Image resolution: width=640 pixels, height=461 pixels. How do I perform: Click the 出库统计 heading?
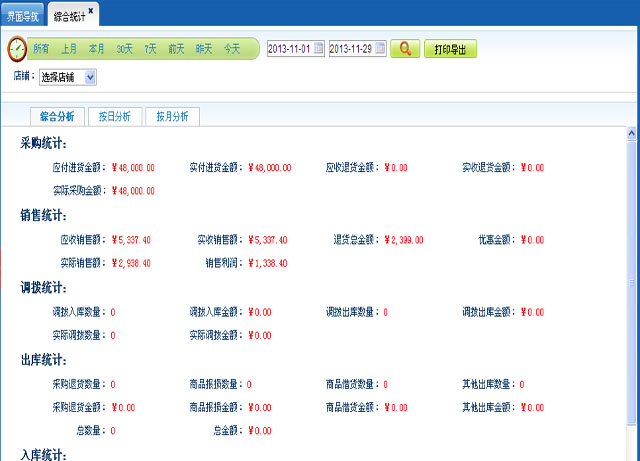(x=43, y=360)
